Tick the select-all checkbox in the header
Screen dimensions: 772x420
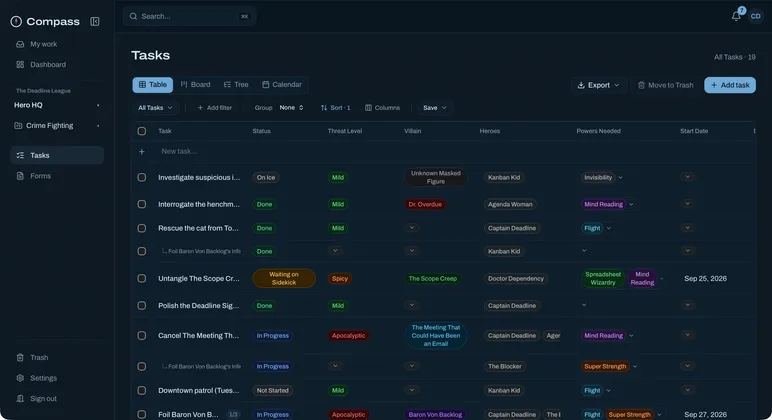click(142, 131)
